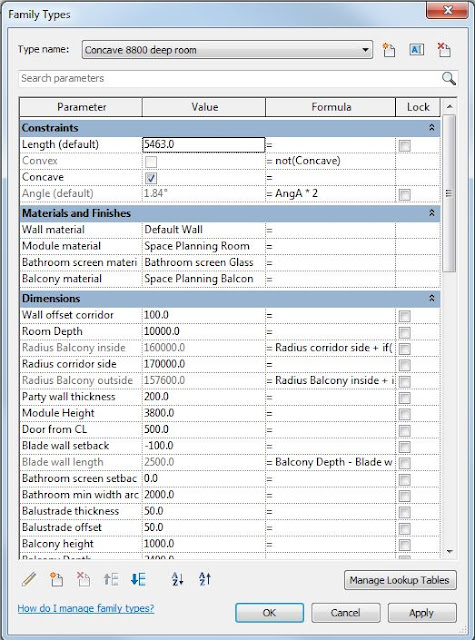This screenshot has height=640, width=475.
Task: Click the Rename Type icon
Action: pyautogui.click(x=416, y=50)
